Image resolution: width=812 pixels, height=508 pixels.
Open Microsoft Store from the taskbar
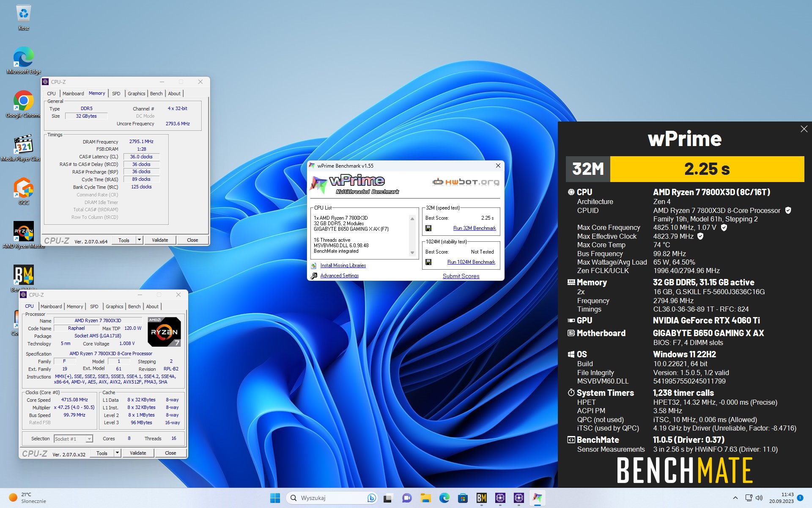click(463, 498)
